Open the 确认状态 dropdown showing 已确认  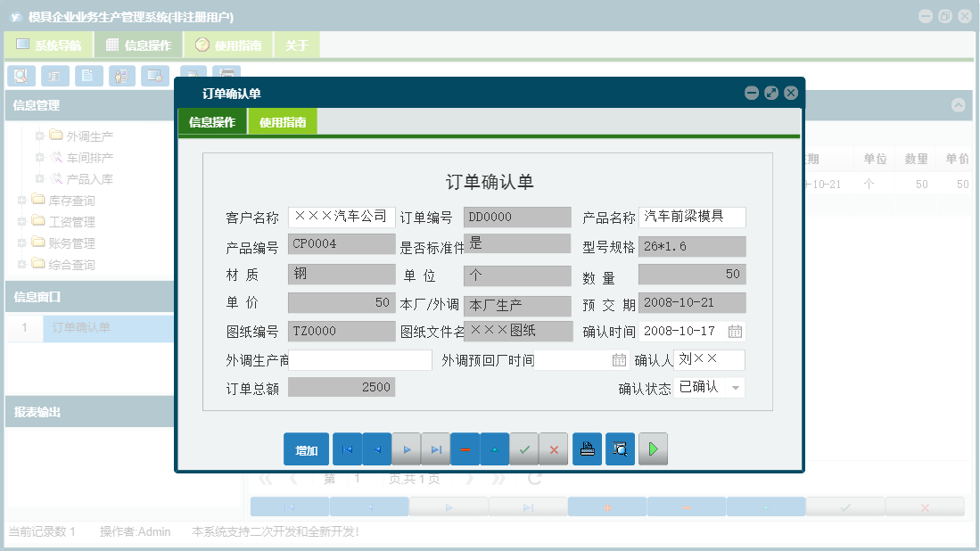(737, 387)
